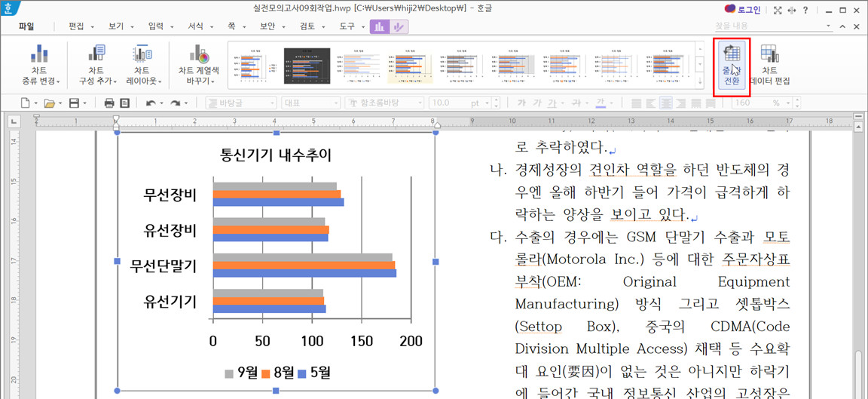868x399 pixels.
Task: Click ruler tab-type selector at ruler corner
Action: pos(14,121)
